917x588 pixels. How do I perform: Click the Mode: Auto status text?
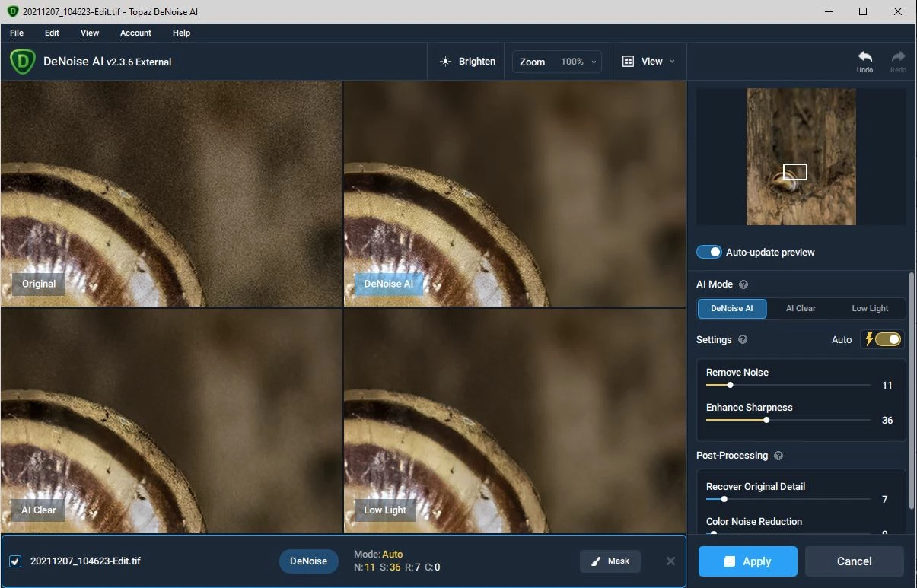378,554
